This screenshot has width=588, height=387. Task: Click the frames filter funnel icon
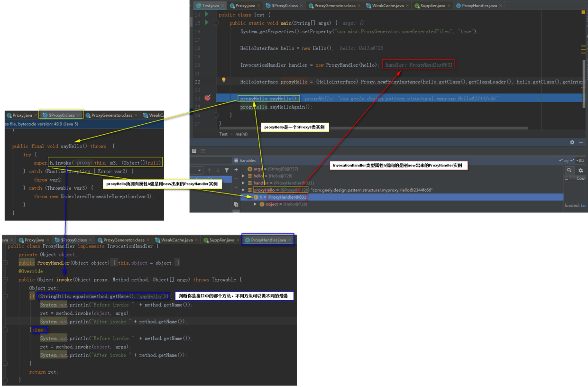coord(227,170)
